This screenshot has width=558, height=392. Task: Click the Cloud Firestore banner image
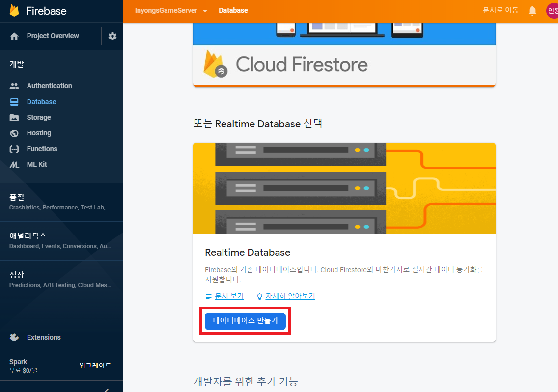click(344, 54)
